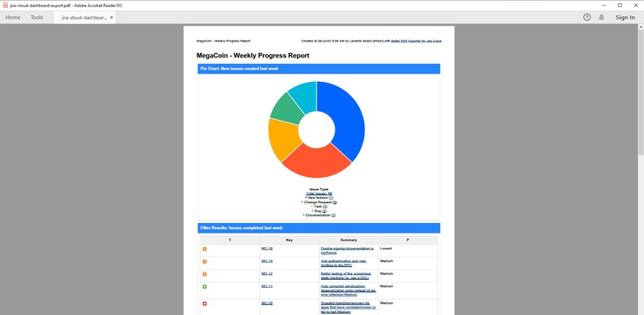This screenshot has height=315, width=644.
Task: Select the jira-cloud-dashboar... document tab
Action: click(x=84, y=18)
